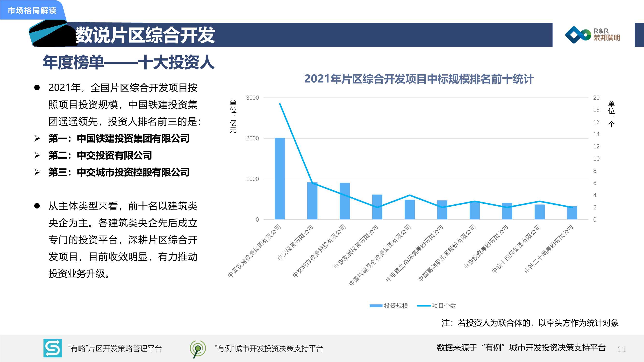Click the left axis unit label 单位:亿元

(233, 116)
